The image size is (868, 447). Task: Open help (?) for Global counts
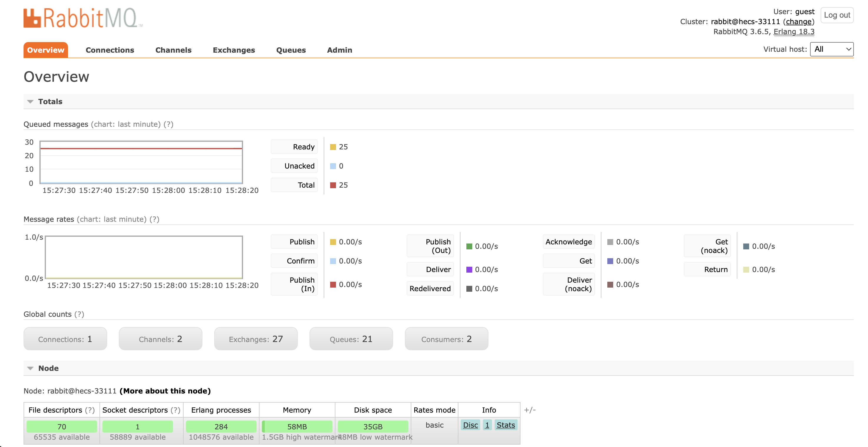click(x=79, y=314)
